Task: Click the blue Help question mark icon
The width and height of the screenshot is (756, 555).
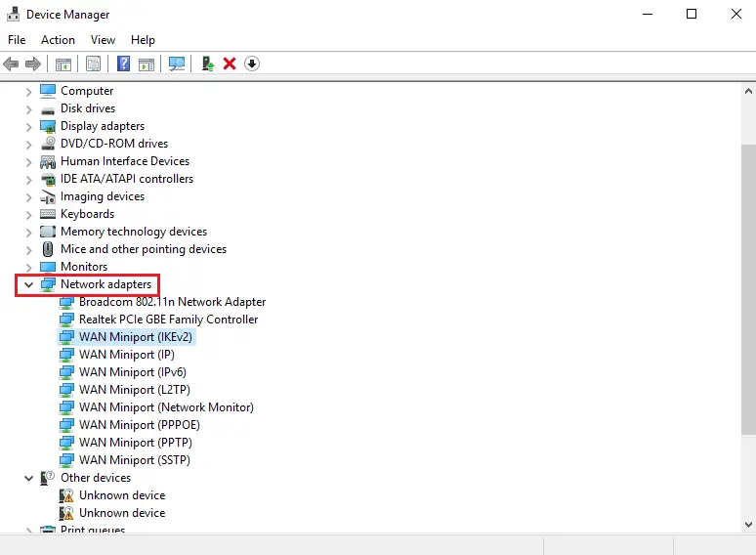Action: (123, 64)
